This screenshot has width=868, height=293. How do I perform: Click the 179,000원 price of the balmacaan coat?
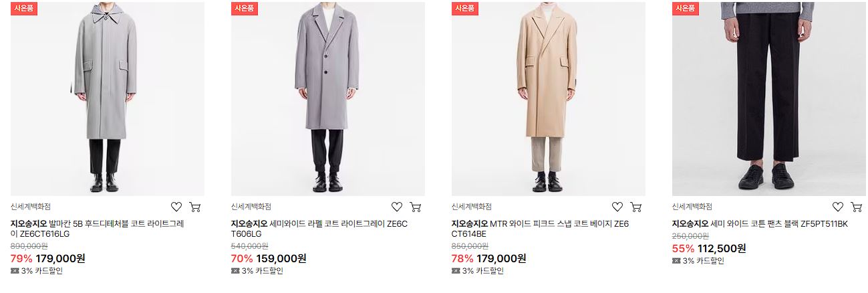click(61, 258)
